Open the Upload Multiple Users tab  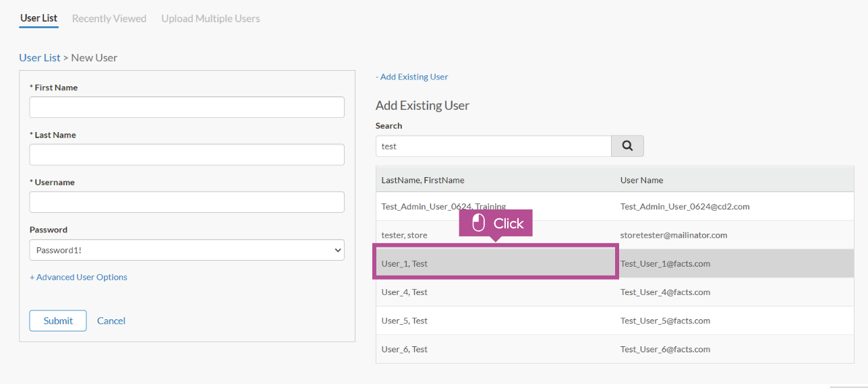[x=210, y=18]
